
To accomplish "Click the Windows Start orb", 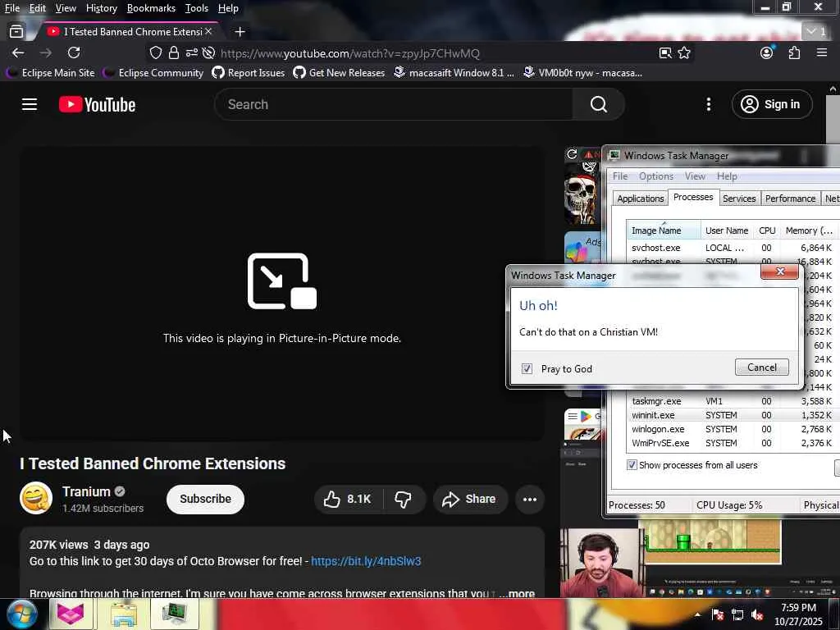I will pyautogui.click(x=22, y=614).
